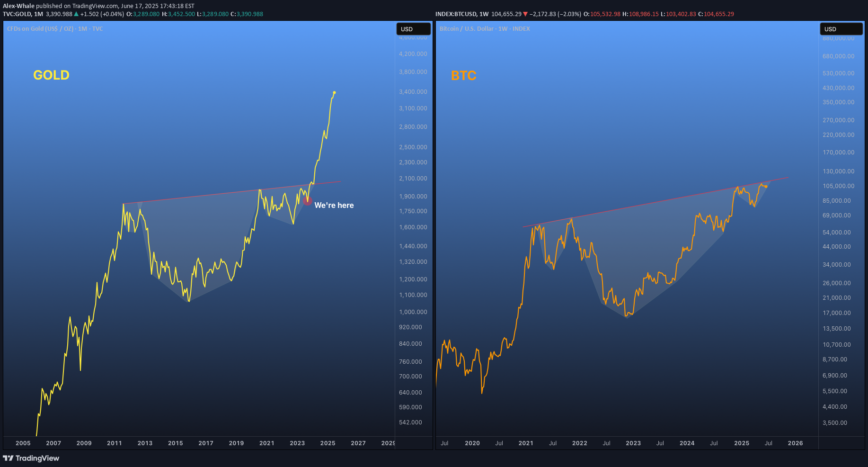
Task: Click the 680,000.00 BTC price label
Action: (x=839, y=56)
